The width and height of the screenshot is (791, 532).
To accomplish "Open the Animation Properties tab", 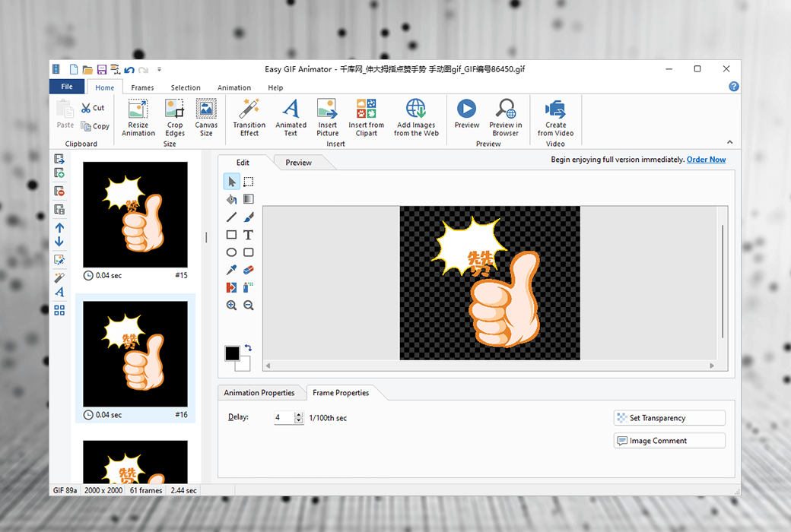I will (259, 393).
